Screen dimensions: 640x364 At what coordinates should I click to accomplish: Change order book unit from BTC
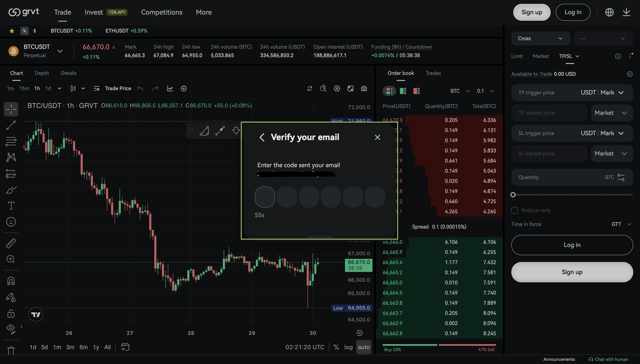coord(460,91)
